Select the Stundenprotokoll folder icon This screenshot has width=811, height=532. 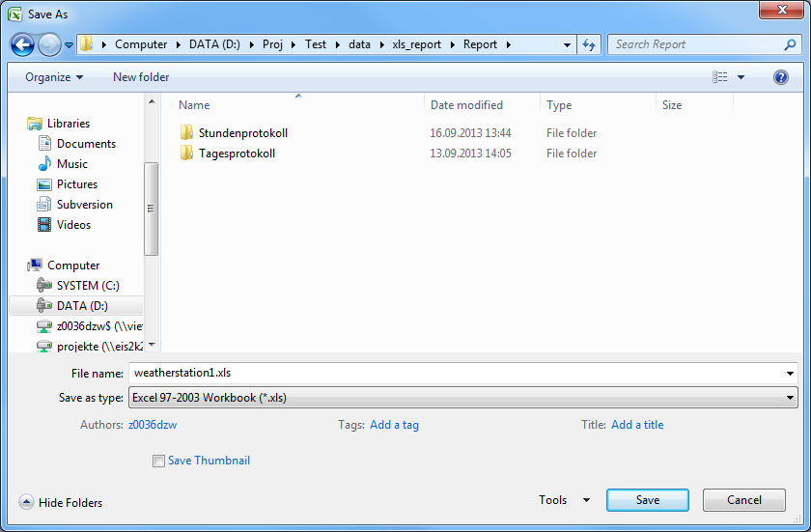tap(186, 132)
